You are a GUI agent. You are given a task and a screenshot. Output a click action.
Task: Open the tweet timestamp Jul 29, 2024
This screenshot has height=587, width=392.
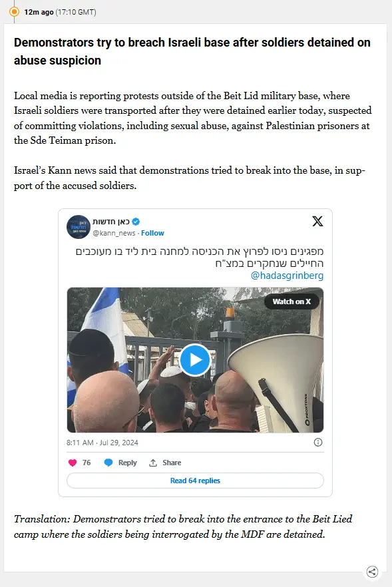click(102, 443)
